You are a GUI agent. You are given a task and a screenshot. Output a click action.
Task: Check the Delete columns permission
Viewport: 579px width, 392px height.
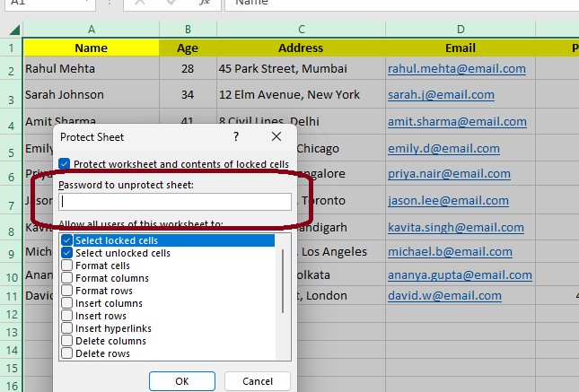tap(67, 341)
